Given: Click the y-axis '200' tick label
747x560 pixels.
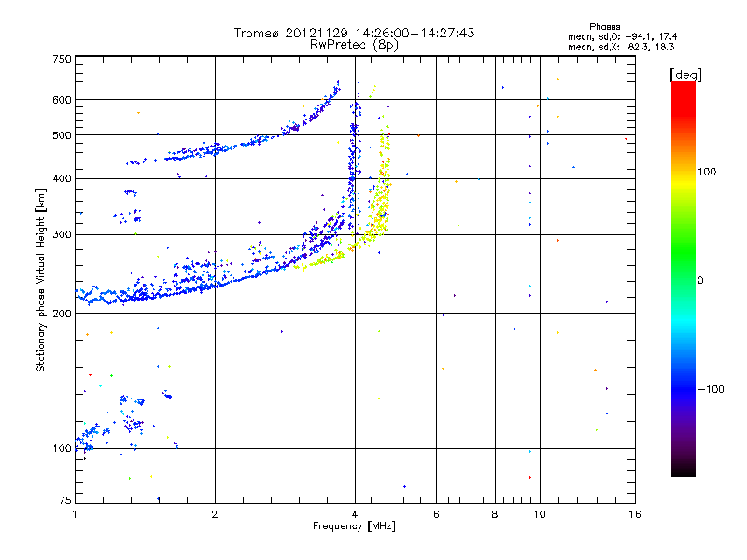Looking at the screenshot, I should pyautogui.click(x=62, y=314).
